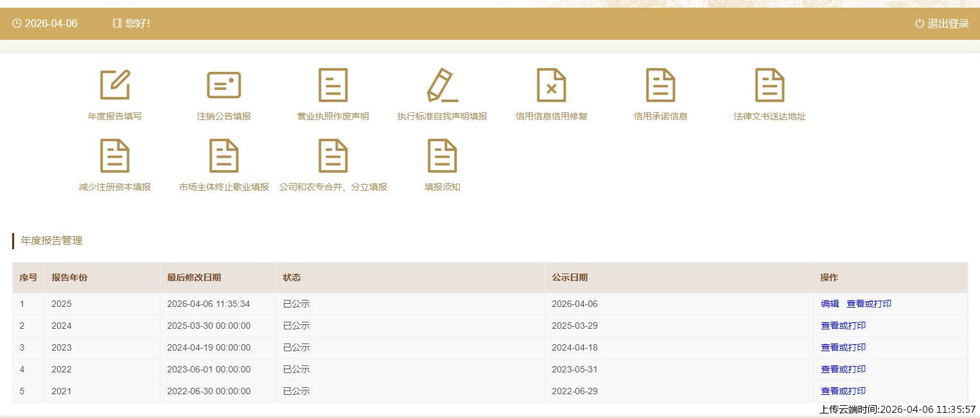
Task: Open the 营业执照作废声明 icon
Action: pyautogui.click(x=333, y=85)
